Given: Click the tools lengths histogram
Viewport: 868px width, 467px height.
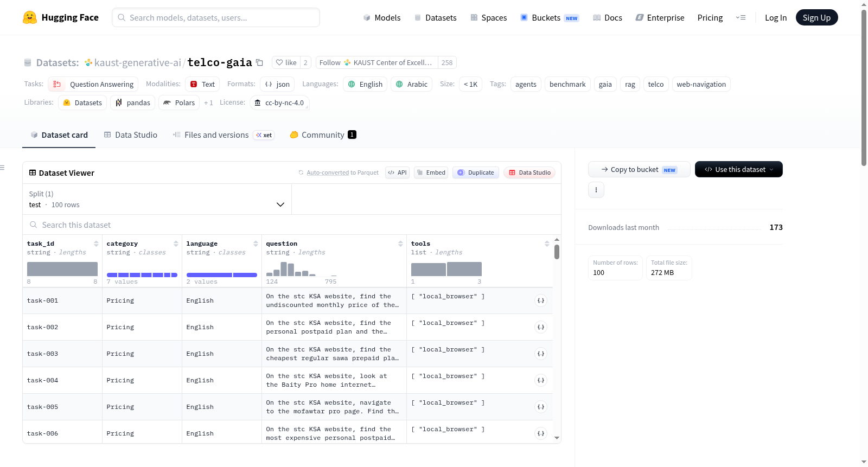Looking at the screenshot, I should coord(446,269).
